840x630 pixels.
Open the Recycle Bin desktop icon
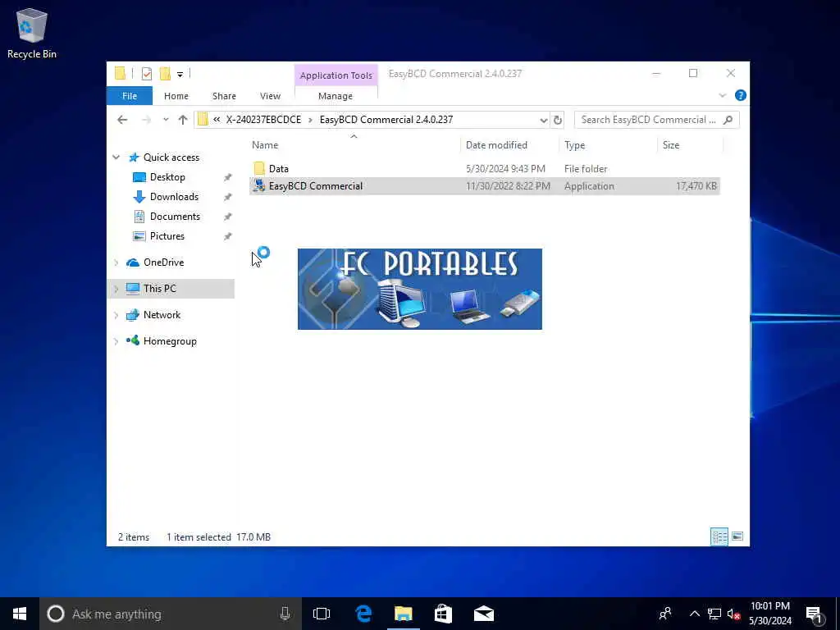32,33
